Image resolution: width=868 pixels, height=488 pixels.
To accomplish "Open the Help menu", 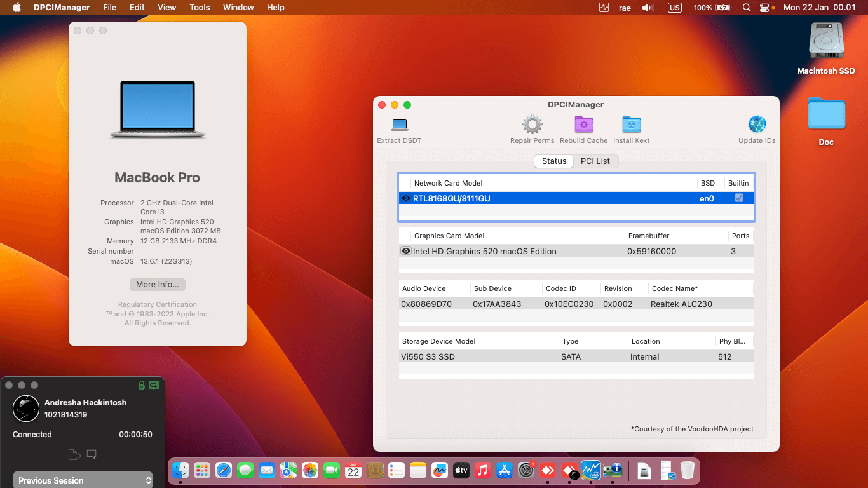I will pyautogui.click(x=276, y=8).
